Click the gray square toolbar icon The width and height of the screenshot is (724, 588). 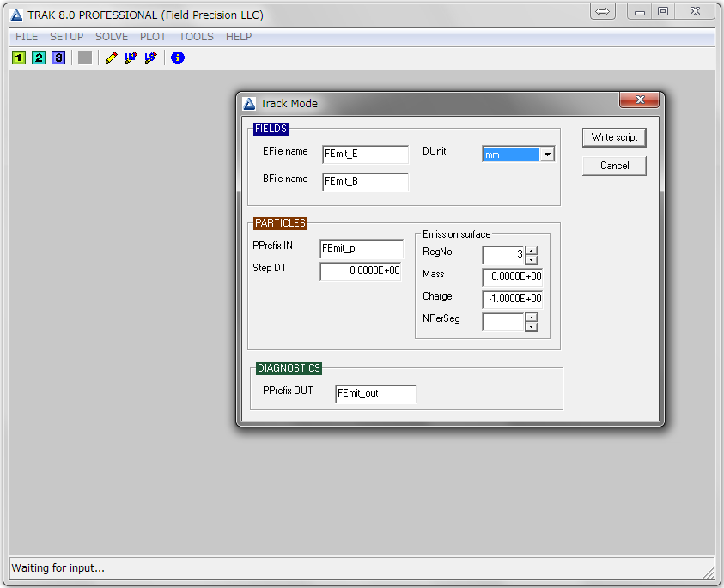(85, 58)
